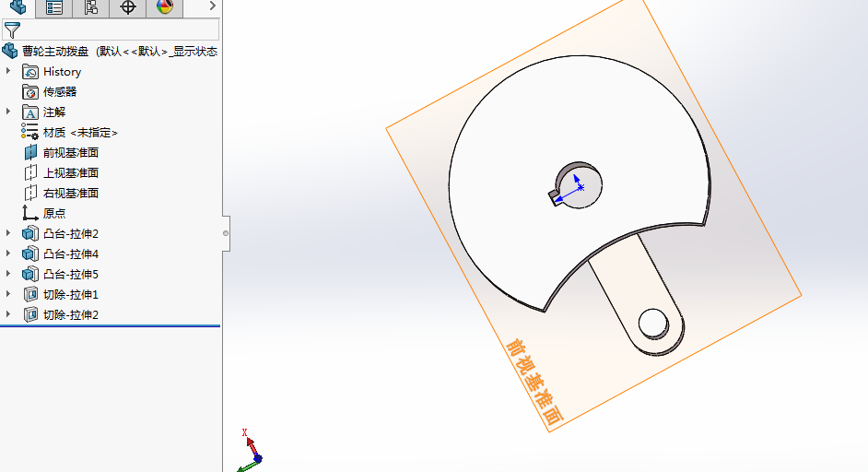Select the 上视基准面 plane icon
The height and width of the screenshot is (472, 868).
coord(30,172)
